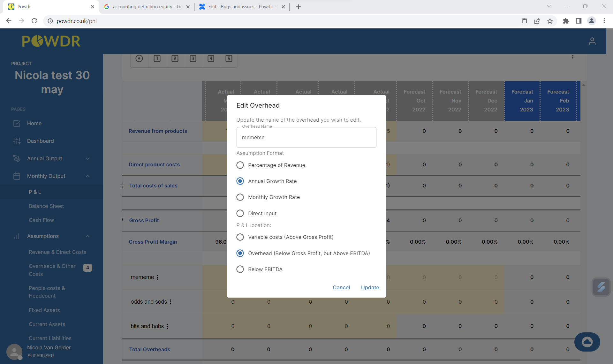Open the user profile icon top right
613x364 pixels.
pos(592,41)
